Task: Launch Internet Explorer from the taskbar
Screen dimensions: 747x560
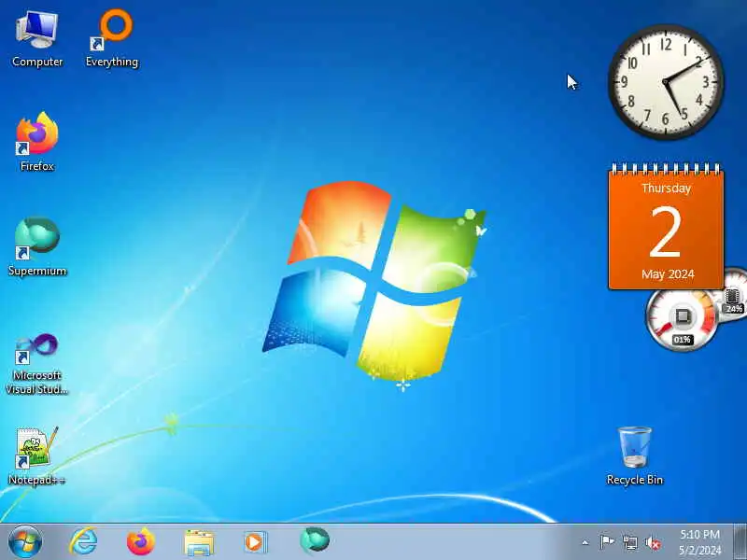Action: (83, 542)
